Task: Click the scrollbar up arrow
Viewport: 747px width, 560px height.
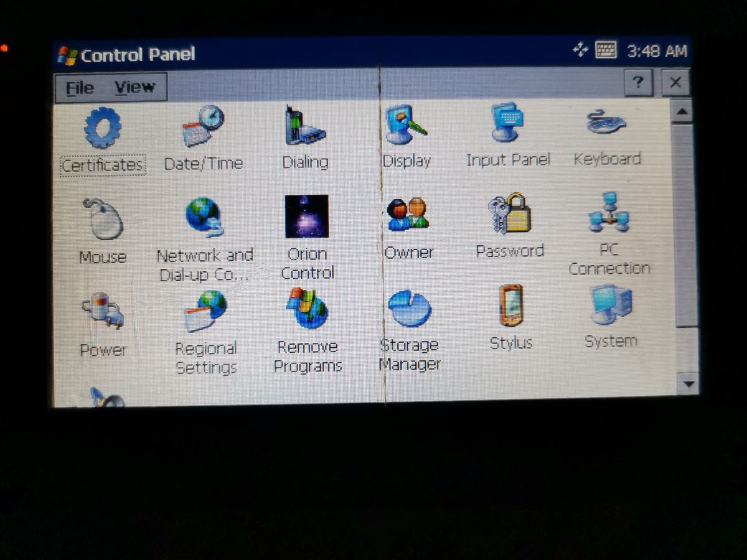Action: tap(682, 112)
